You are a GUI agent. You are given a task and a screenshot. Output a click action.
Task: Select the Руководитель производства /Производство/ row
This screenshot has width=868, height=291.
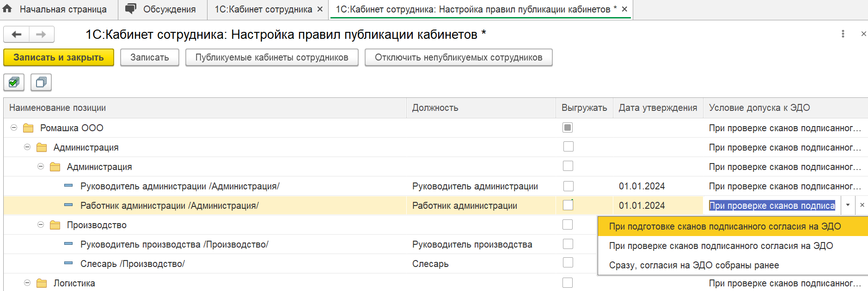point(174,244)
